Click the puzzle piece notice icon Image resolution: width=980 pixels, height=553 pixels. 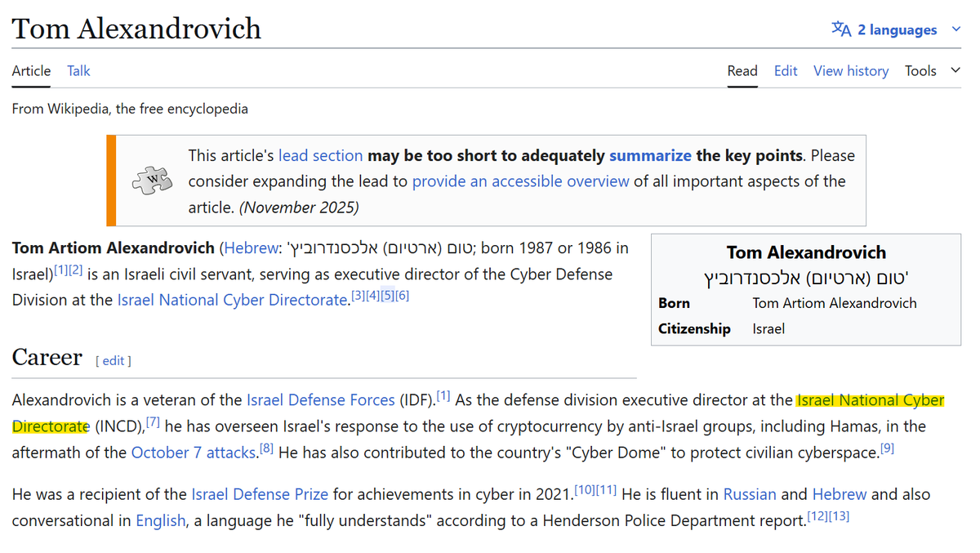152,180
